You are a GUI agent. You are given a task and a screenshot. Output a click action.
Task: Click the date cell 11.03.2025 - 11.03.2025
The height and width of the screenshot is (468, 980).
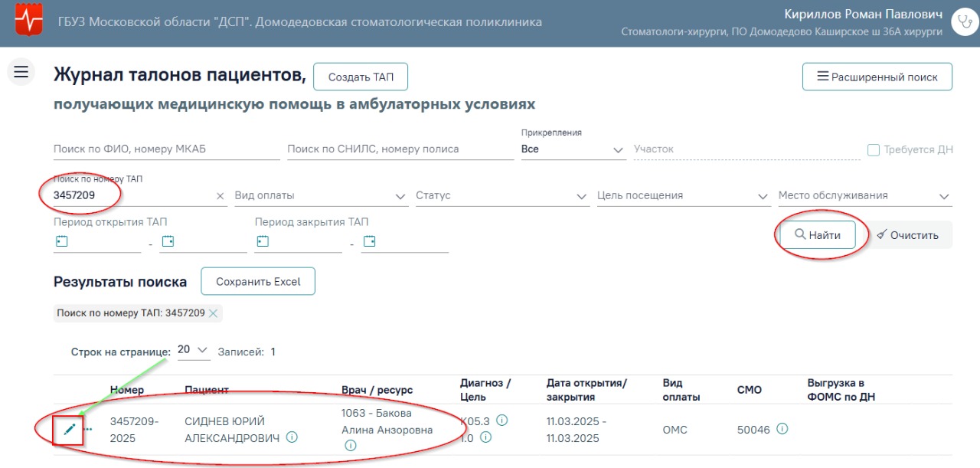click(x=576, y=430)
